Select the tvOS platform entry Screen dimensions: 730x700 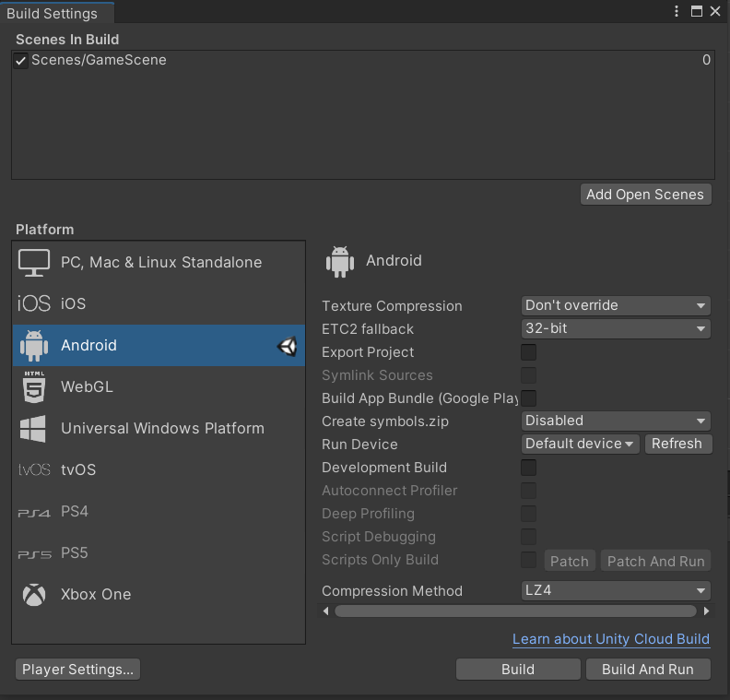pyautogui.click(x=159, y=469)
